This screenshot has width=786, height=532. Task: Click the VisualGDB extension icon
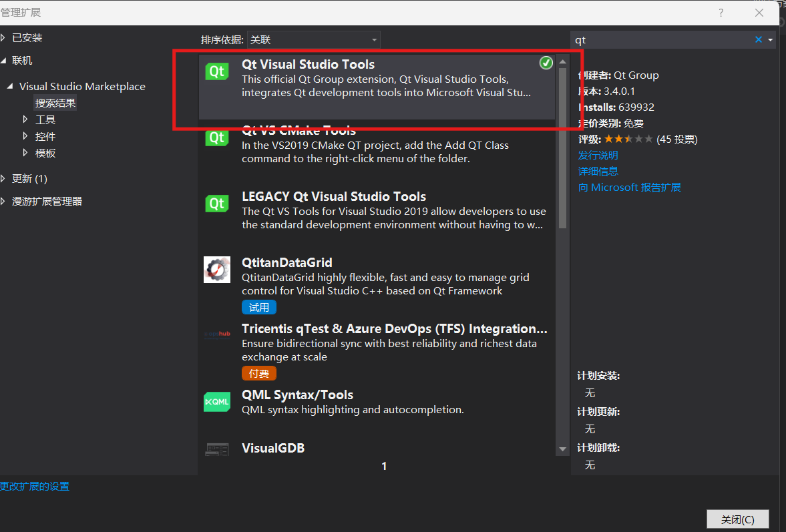pos(216,449)
